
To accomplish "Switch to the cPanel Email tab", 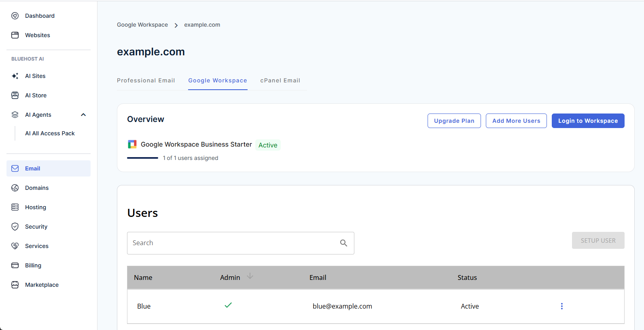I will pyautogui.click(x=280, y=80).
